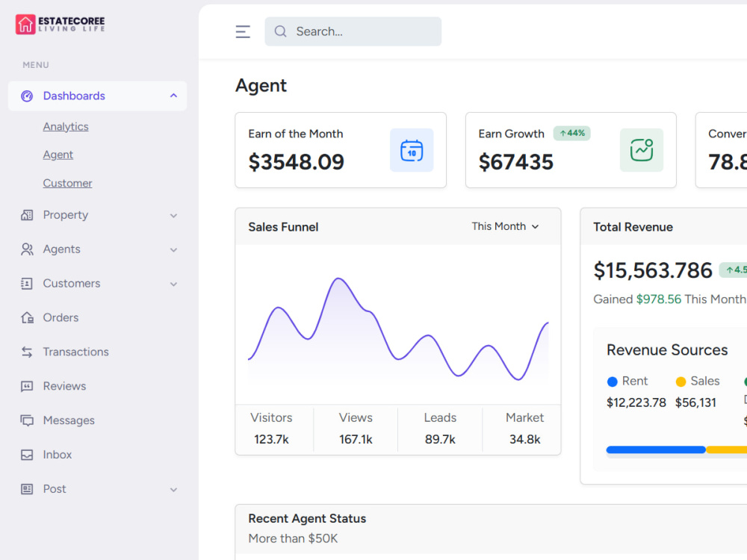Click the yellow Sales legend dot
This screenshot has width=747, height=560.
point(681,382)
